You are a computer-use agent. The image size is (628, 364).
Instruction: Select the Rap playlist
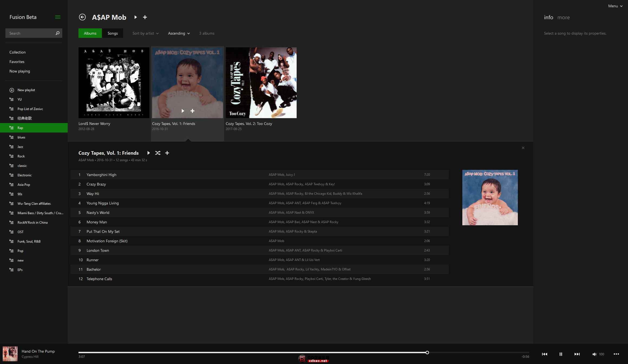34,128
